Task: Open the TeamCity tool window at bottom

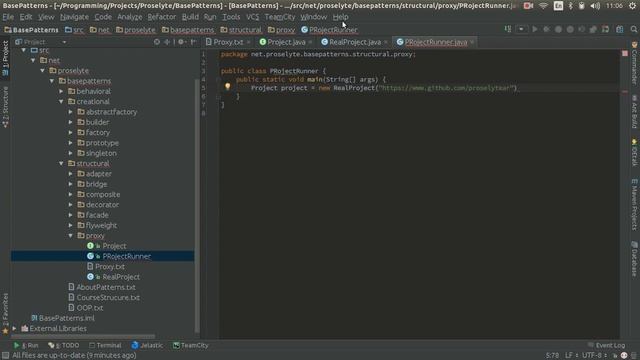Action: (191, 345)
